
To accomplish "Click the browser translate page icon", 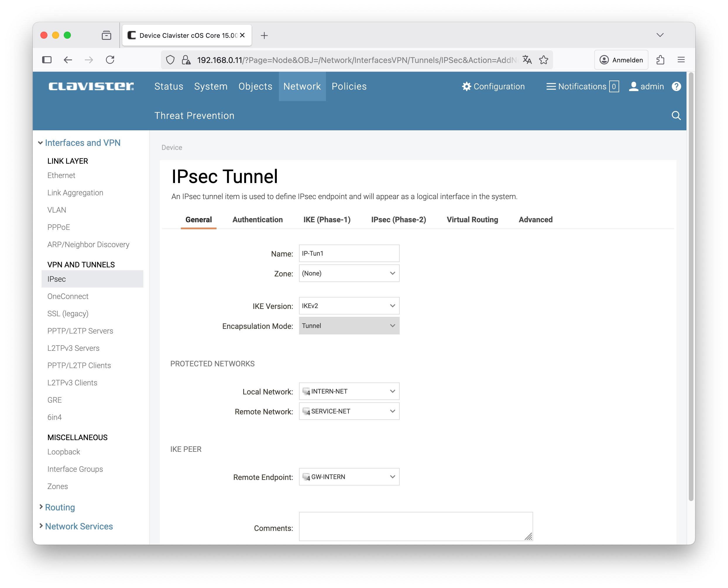I will [527, 60].
